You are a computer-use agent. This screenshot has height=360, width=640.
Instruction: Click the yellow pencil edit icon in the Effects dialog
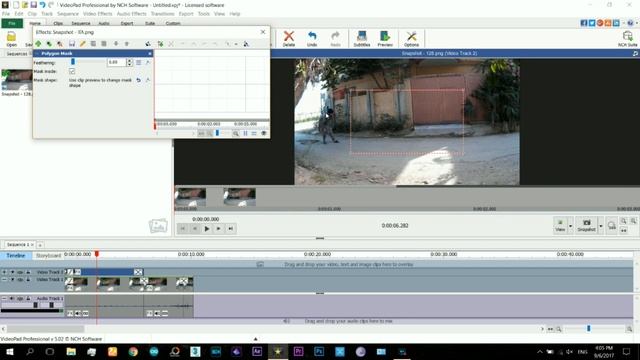[82, 44]
